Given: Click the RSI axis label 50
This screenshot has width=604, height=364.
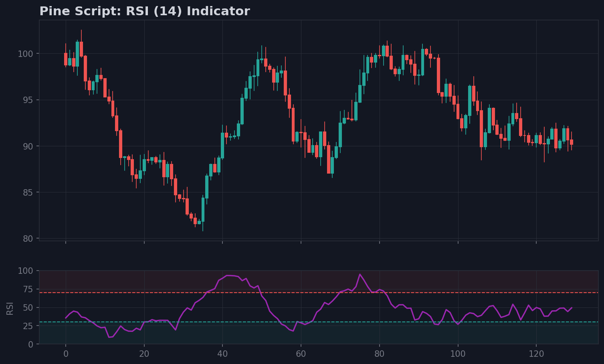Looking at the screenshot, I should click(28, 308).
